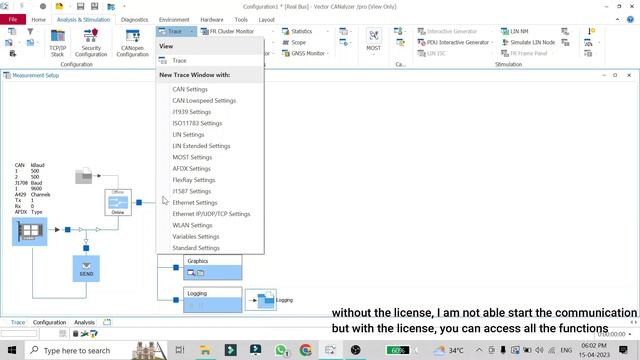Image resolution: width=640 pixels, height=360 pixels.
Task: Click the save-as icon in quick access toolbar
Action: point(94,7)
